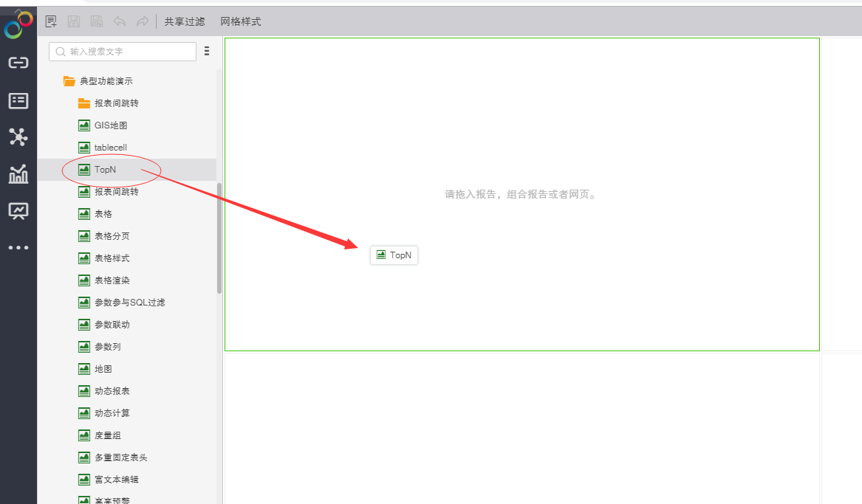Open the 网格样式 menu

pos(241,21)
